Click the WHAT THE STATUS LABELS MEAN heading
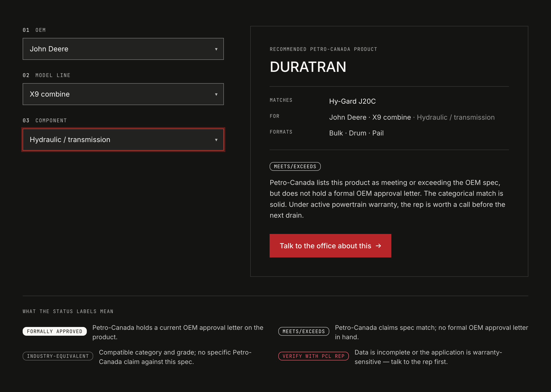551x392 pixels. point(68,311)
